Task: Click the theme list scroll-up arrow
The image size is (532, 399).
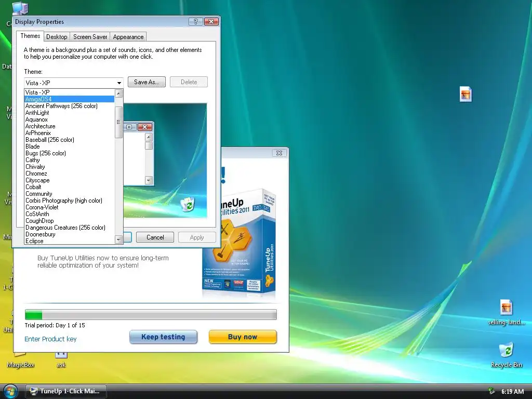Action: pyautogui.click(x=118, y=94)
